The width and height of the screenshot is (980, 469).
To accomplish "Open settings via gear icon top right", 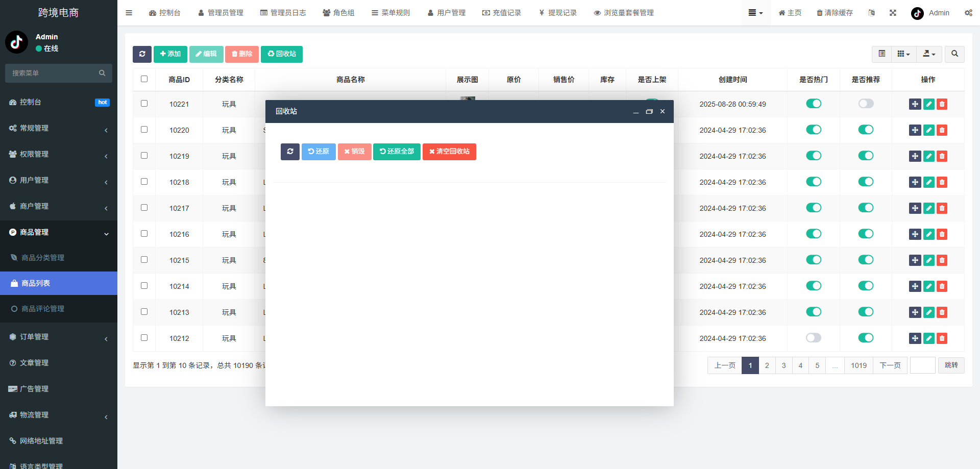I will (x=968, y=13).
